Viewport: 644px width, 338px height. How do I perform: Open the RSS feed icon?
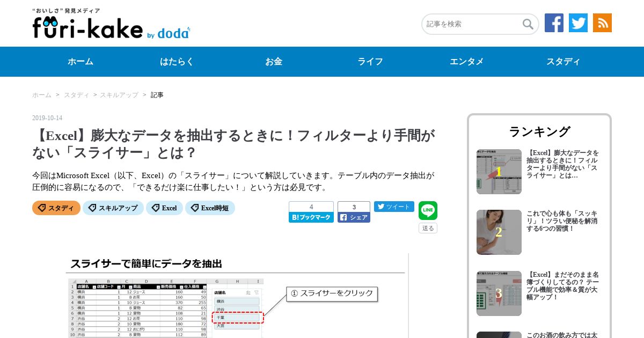[602, 23]
